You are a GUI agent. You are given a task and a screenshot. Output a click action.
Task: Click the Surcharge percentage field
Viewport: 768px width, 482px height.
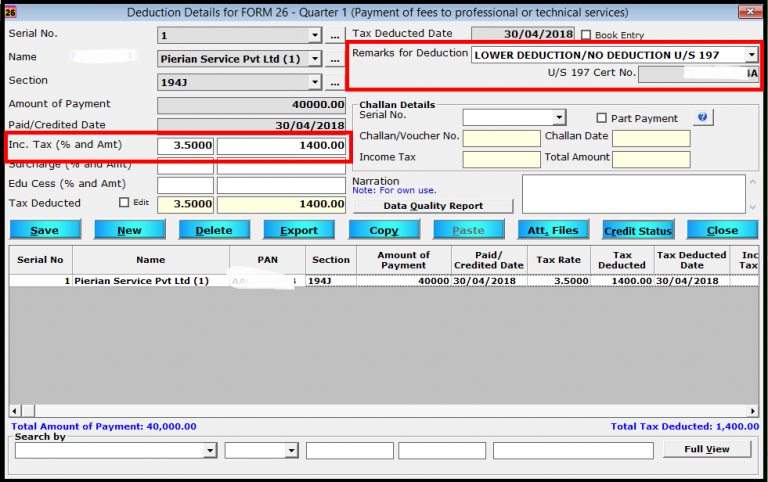pyautogui.click(x=185, y=167)
